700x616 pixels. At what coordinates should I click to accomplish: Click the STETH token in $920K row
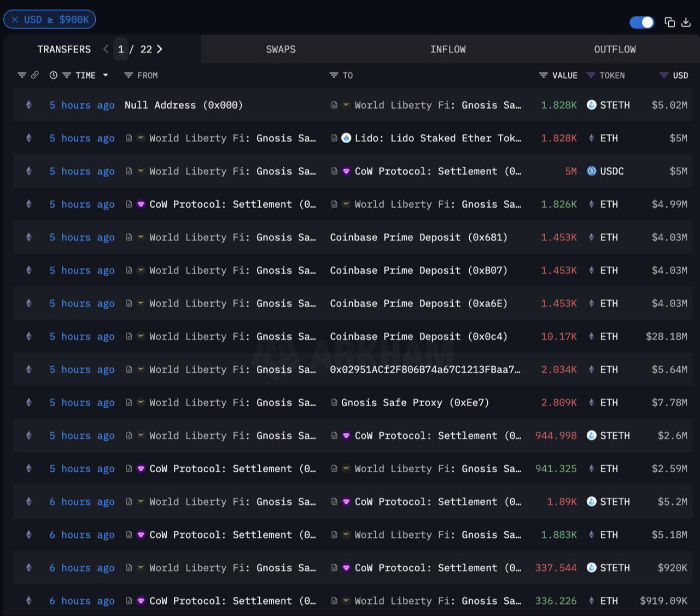608,568
